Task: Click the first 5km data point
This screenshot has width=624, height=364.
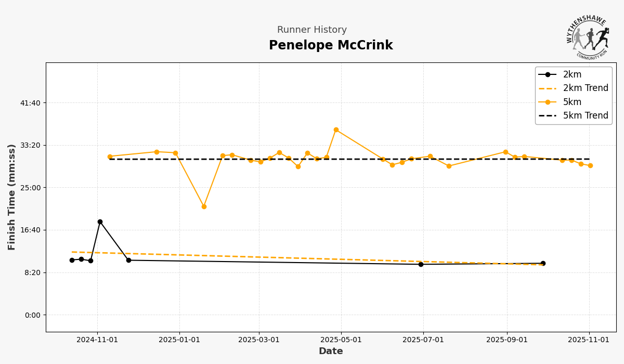Action: coord(110,157)
